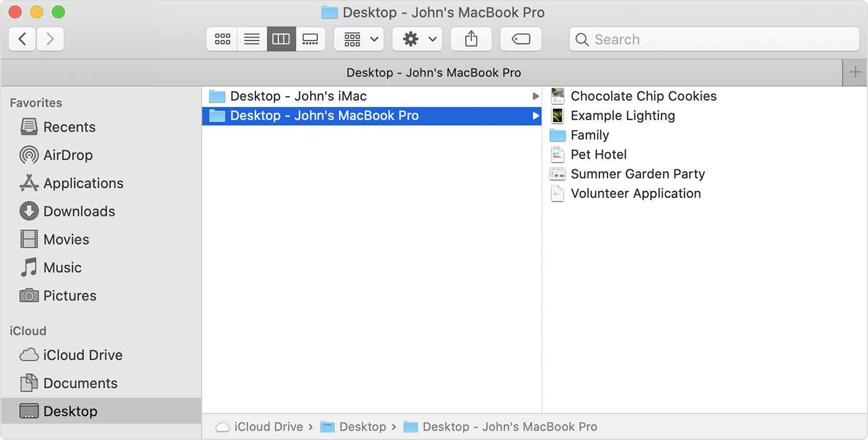Click the iCloud sidebar heading
This screenshot has height=440, width=868.
pos(28,331)
